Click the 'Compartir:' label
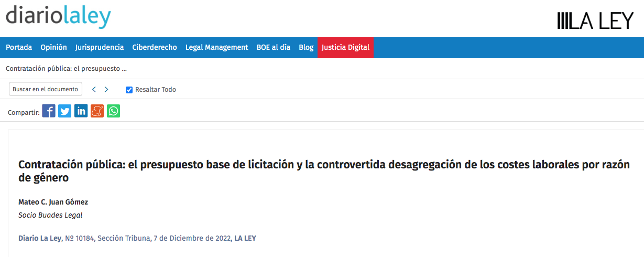The image size is (644, 257). click(x=24, y=112)
